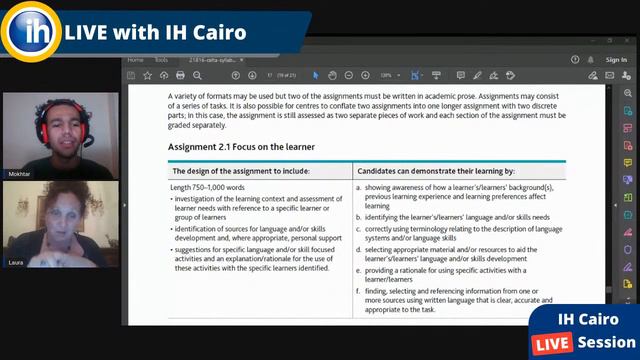
Task: Open the green right pane tool icon
Action: 628,198
